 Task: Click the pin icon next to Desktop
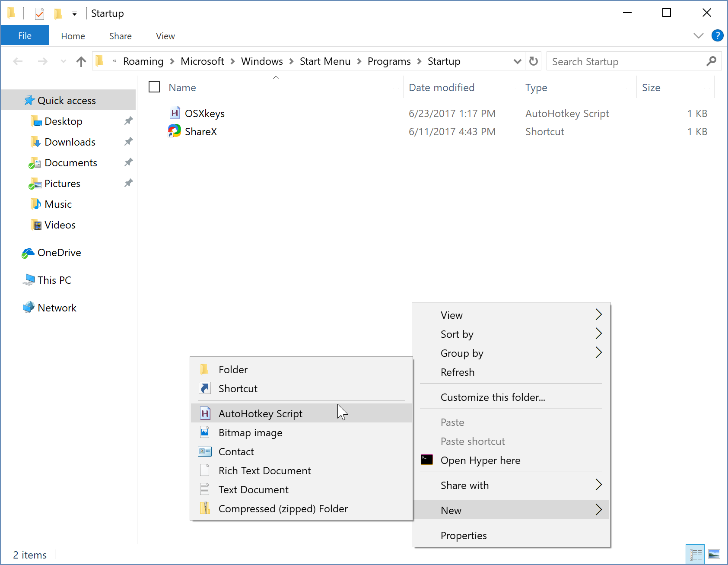(128, 121)
